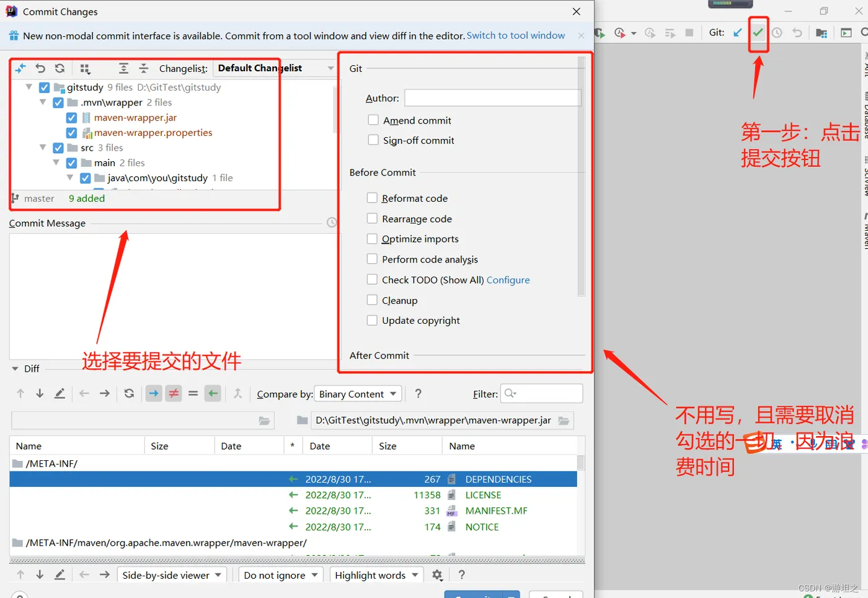Browse folder for the empty left path field
The height and width of the screenshot is (598, 868).
(265, 421)
